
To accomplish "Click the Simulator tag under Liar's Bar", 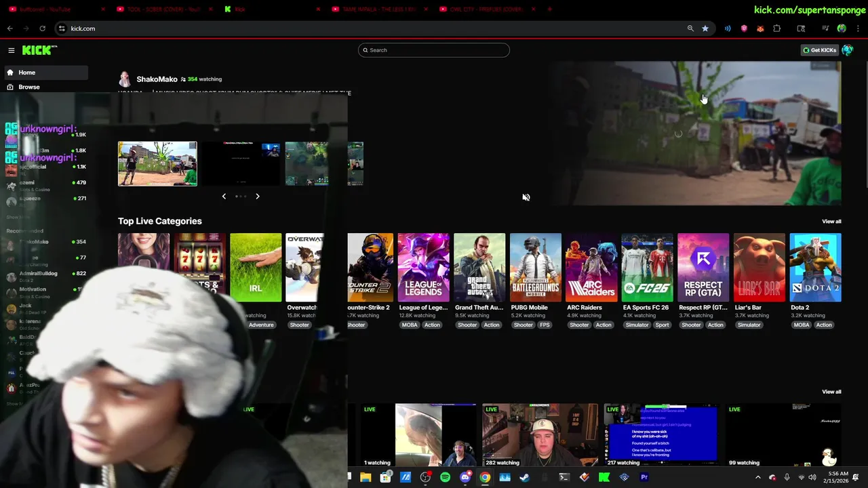I will (749, 325).
